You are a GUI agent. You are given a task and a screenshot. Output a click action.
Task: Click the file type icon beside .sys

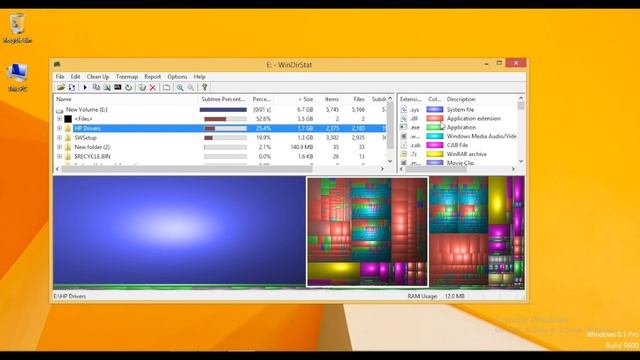coord(404,109)
